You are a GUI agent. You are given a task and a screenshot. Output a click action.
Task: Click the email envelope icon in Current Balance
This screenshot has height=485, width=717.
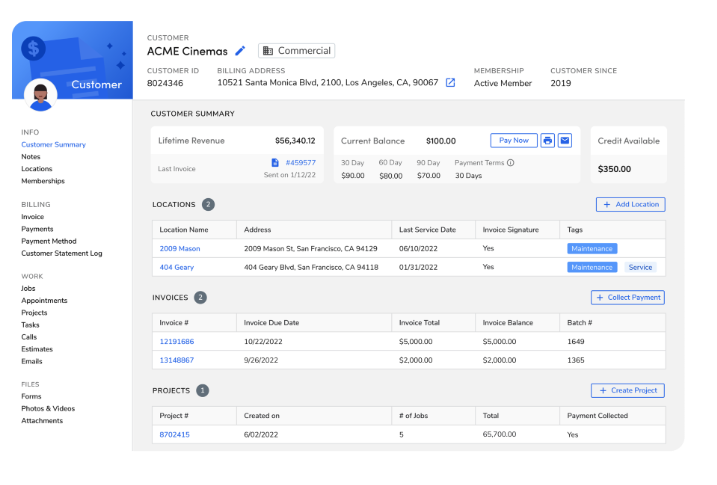tap(565, 141)
